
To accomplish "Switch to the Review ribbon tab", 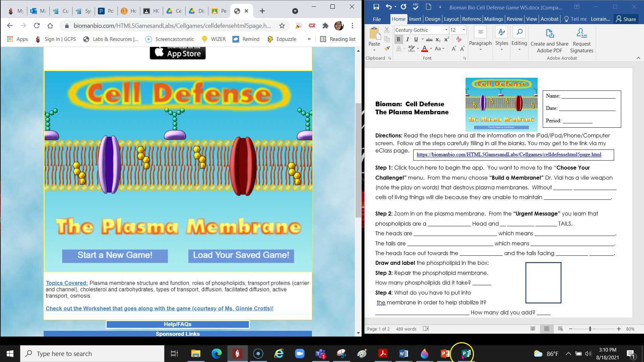I will 514,19.
